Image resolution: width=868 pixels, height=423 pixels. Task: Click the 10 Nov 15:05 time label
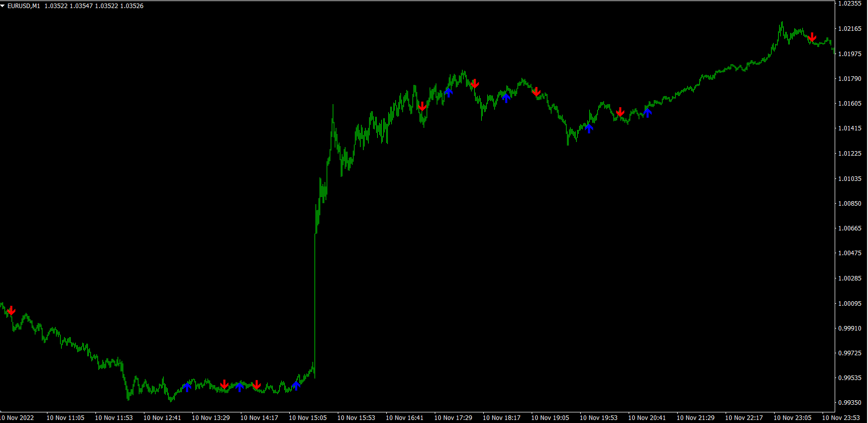[308, 418]
